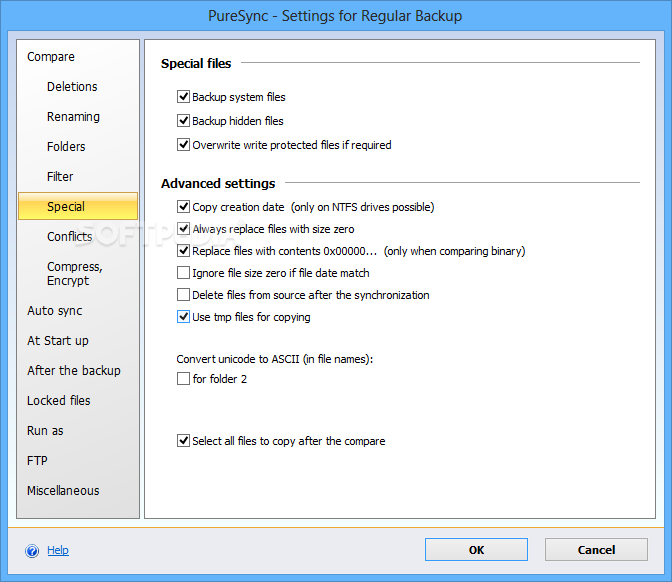Go to the Deletions settings page
The width and height of the screenshot is (672, 582).
[72, 87]
